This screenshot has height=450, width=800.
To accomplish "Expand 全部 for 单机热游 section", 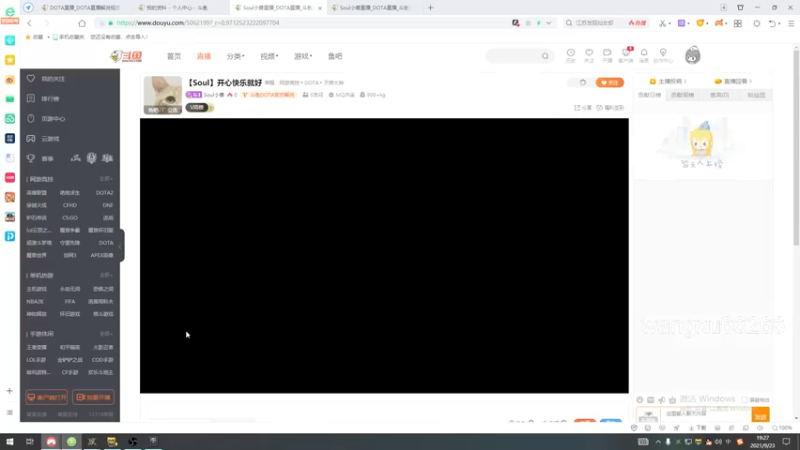I will pyautogui.click(x=106, y=276).
